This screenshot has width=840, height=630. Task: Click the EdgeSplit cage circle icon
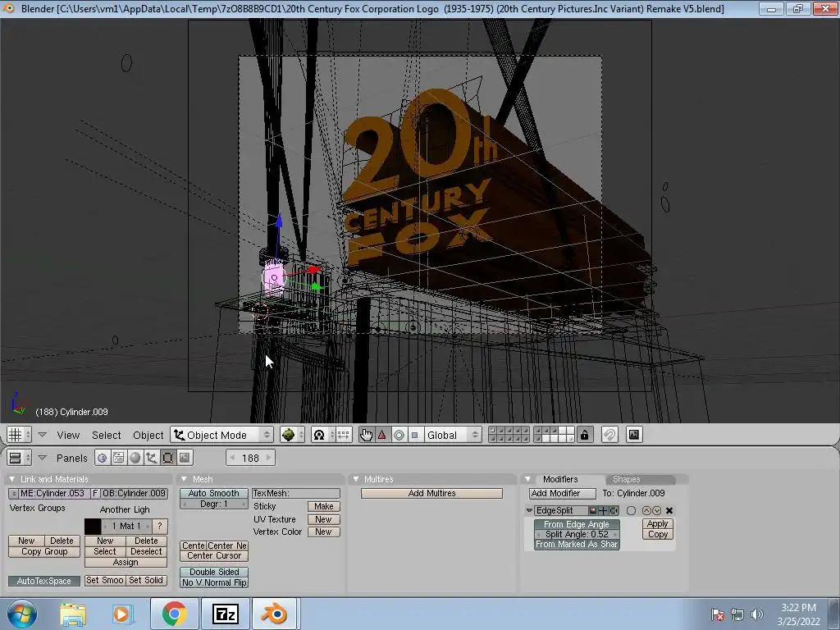pyautogui.click(x=631, y=510)
